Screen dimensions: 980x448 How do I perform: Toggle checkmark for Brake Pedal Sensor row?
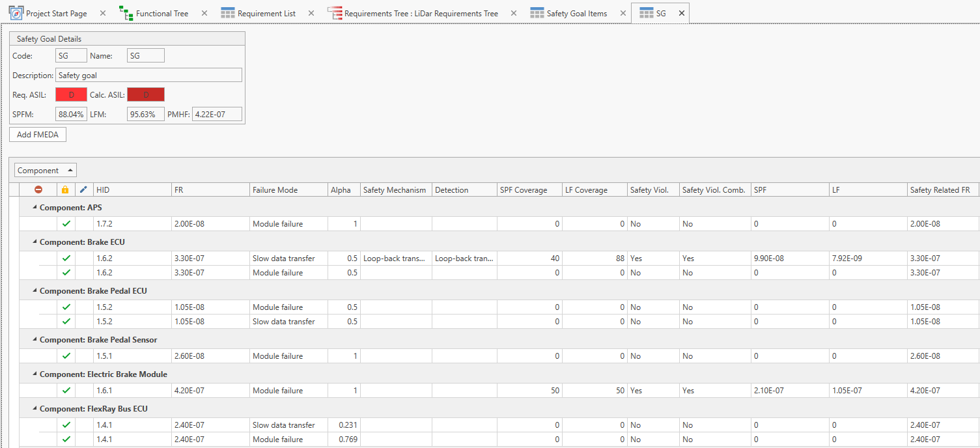click(66, 356)
